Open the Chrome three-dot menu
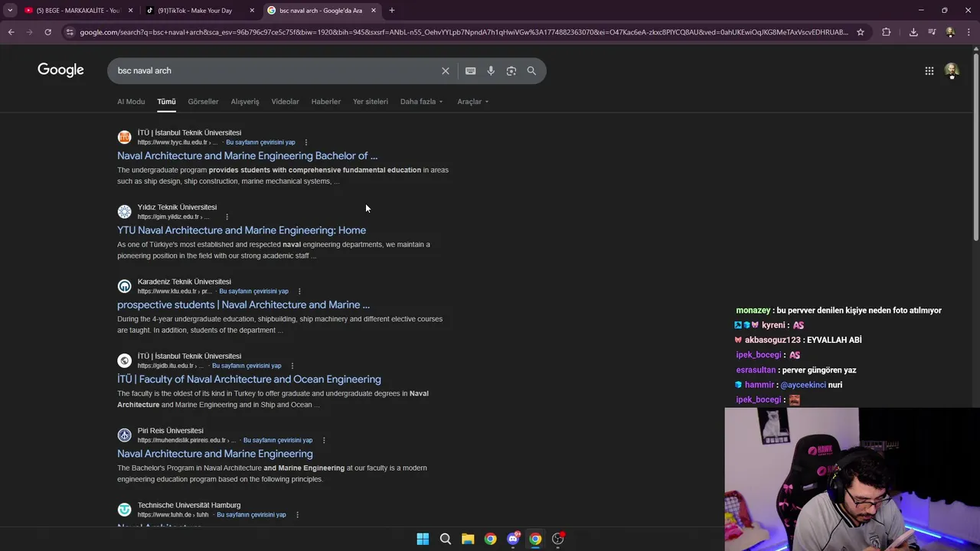980x551 pixels. pos(969,32)
